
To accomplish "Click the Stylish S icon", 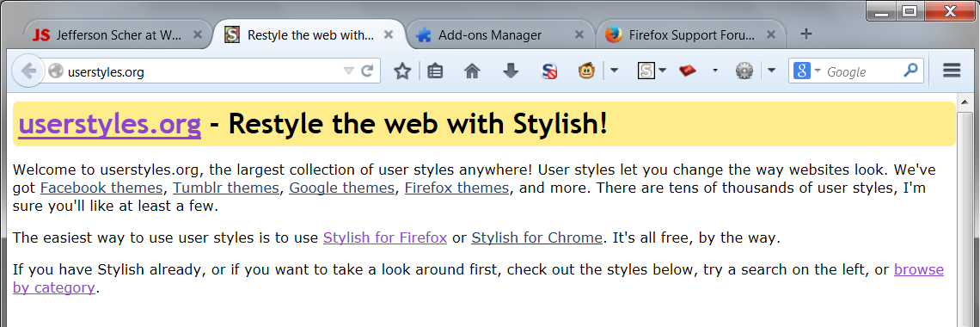I will [646, 71].
